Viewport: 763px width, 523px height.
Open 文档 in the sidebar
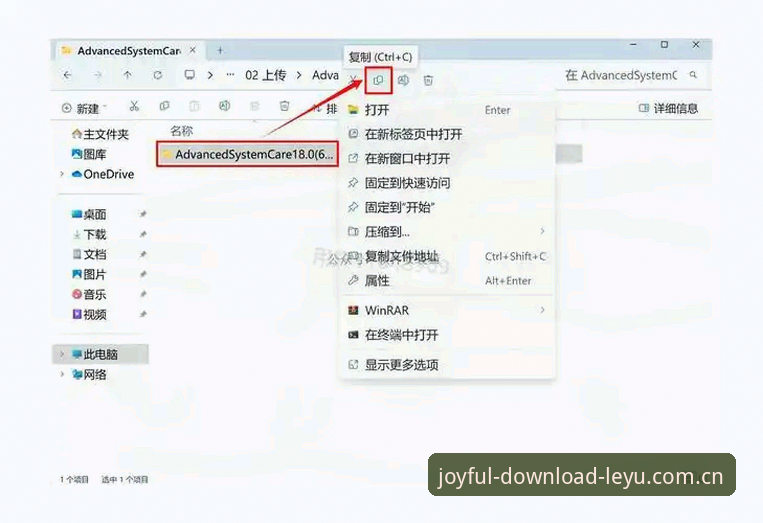click(x=89, y=254)
